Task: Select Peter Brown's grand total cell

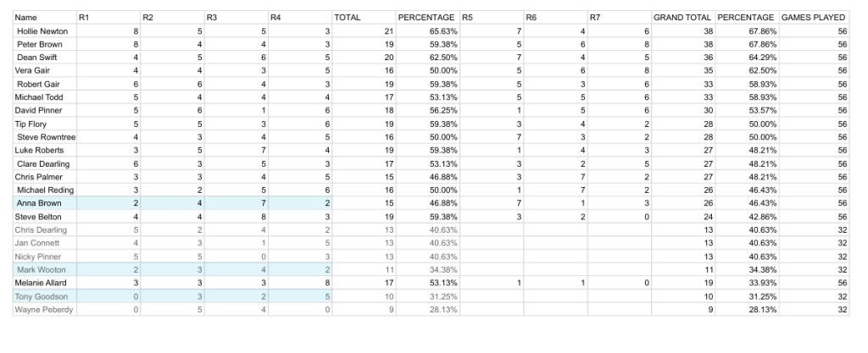Action: coord(682,43)
